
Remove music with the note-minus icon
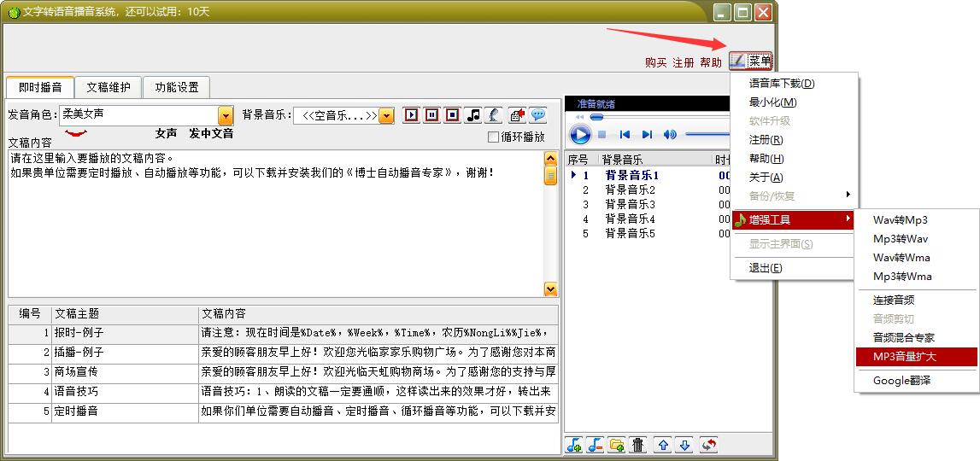pos(596,445)
